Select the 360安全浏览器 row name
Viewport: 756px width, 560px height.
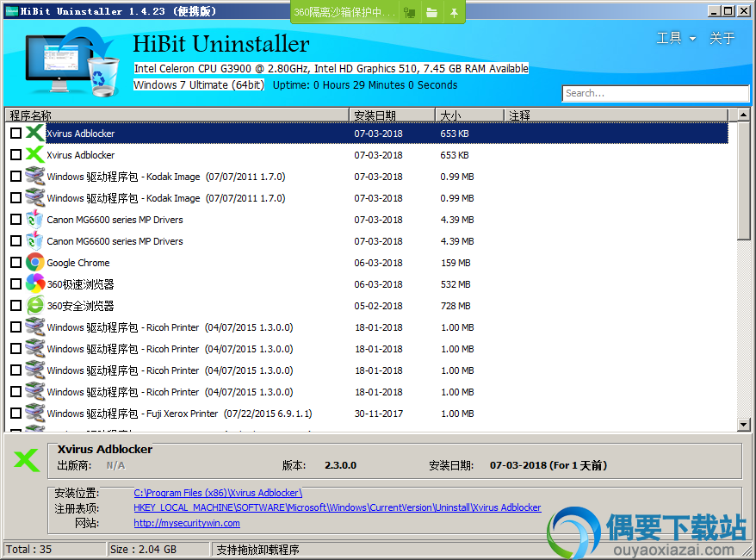81,306
